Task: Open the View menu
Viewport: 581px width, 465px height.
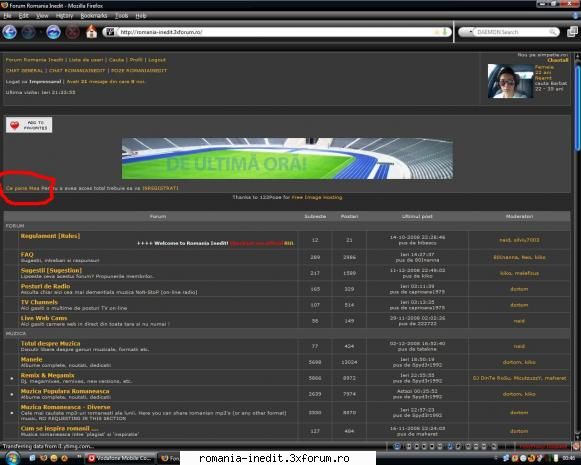Action: click(x=42, y=16)
